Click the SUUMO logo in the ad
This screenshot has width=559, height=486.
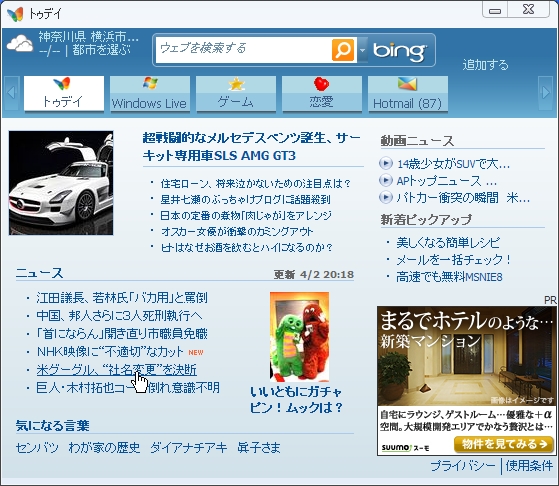pos(405,447)
